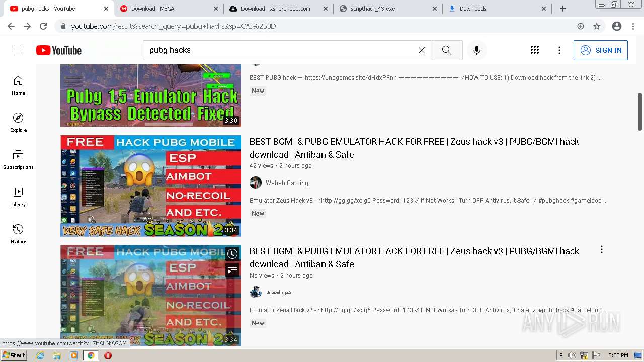This screenshot has height=362, width=644.
Task: Click Wahab Gaming channel avatar
Action: point(256,183)
